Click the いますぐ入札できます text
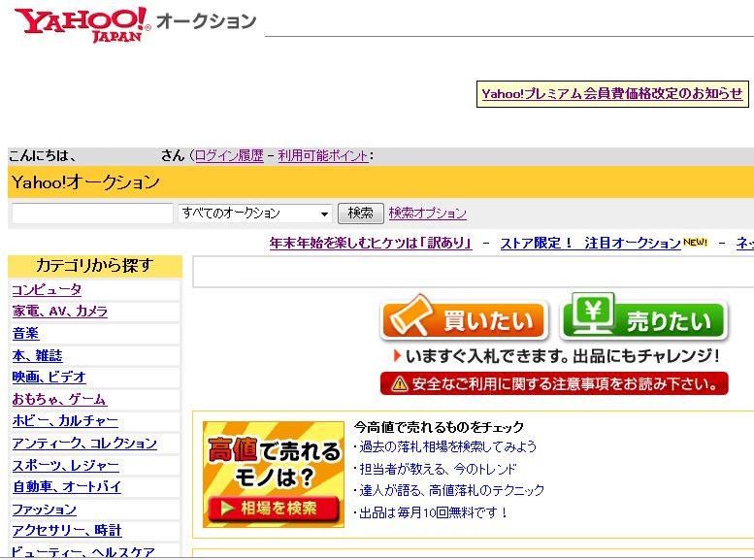754x560 pixels. pyautogui.click(x=486, y=356)
